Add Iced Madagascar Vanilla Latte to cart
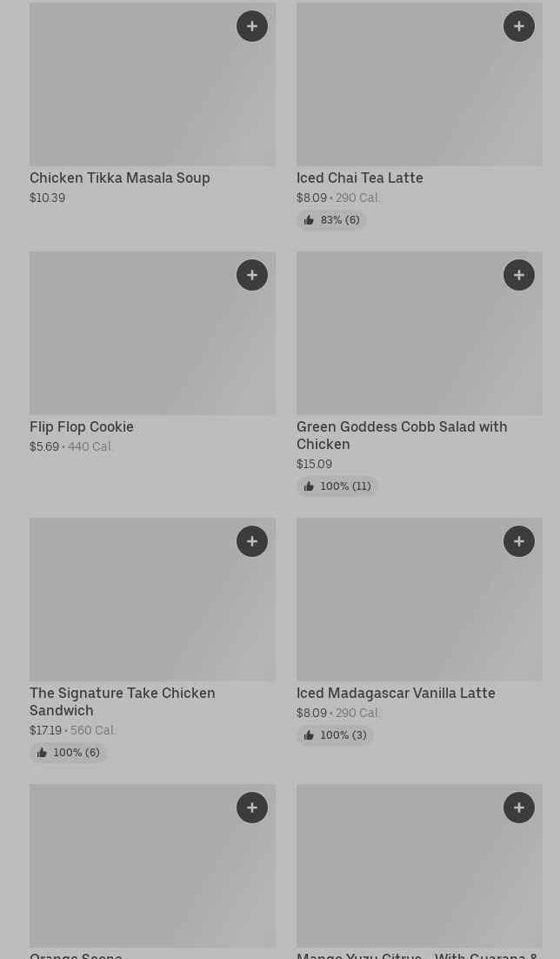This screenshot has width=560, height=959. [519, 541]
